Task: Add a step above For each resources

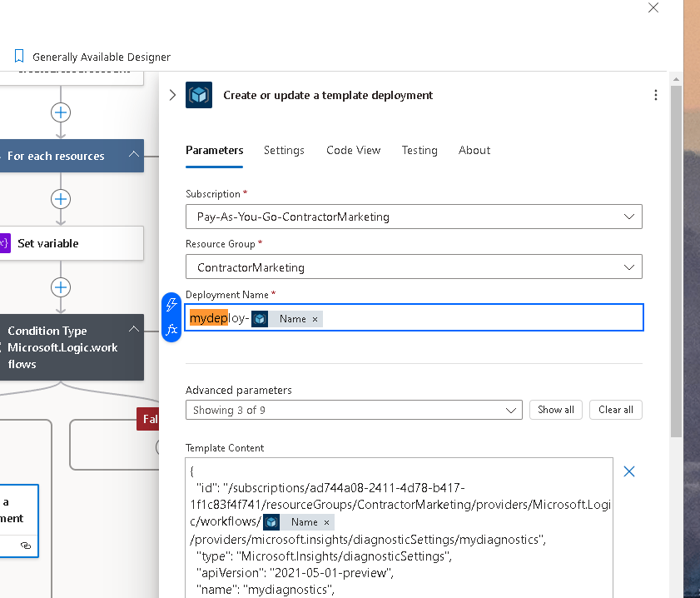Action: click(61, 112)
